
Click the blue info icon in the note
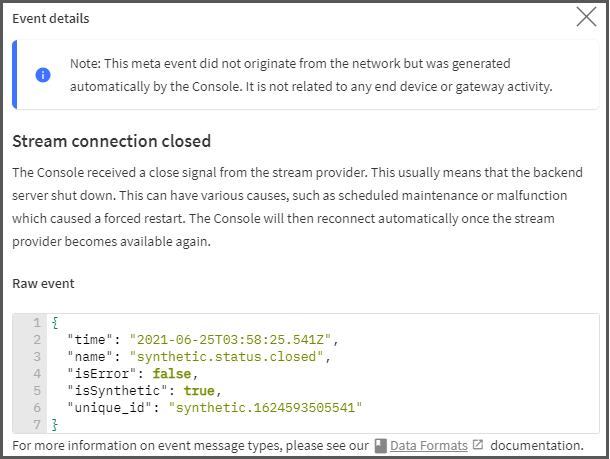[43, 75]
